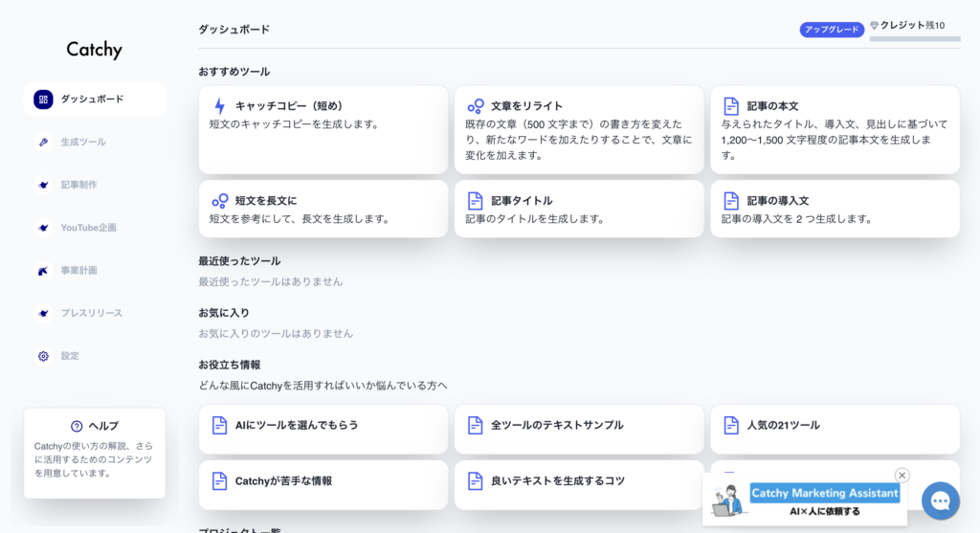
Task: Open Catchyが苦手な情報 info card
Action: point(323,485)
